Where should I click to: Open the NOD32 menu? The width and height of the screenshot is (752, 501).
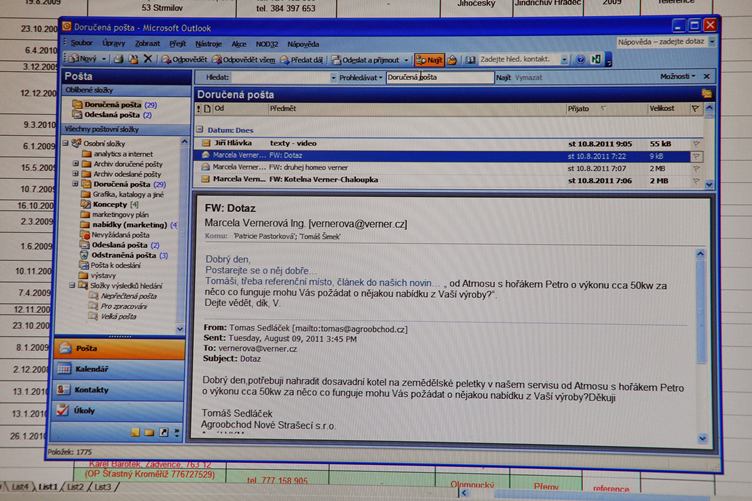click(x=267, y=44)
